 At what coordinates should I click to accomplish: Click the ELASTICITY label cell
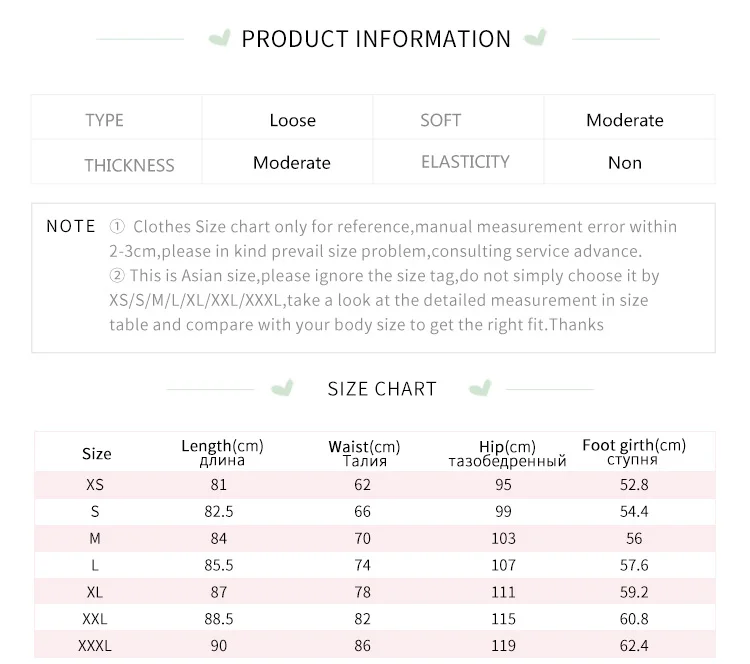click(x=458, y=162)
